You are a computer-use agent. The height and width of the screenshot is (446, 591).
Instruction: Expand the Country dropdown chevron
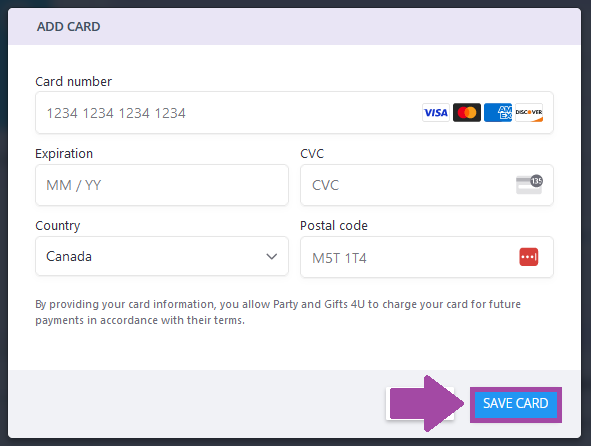[271, 257]
